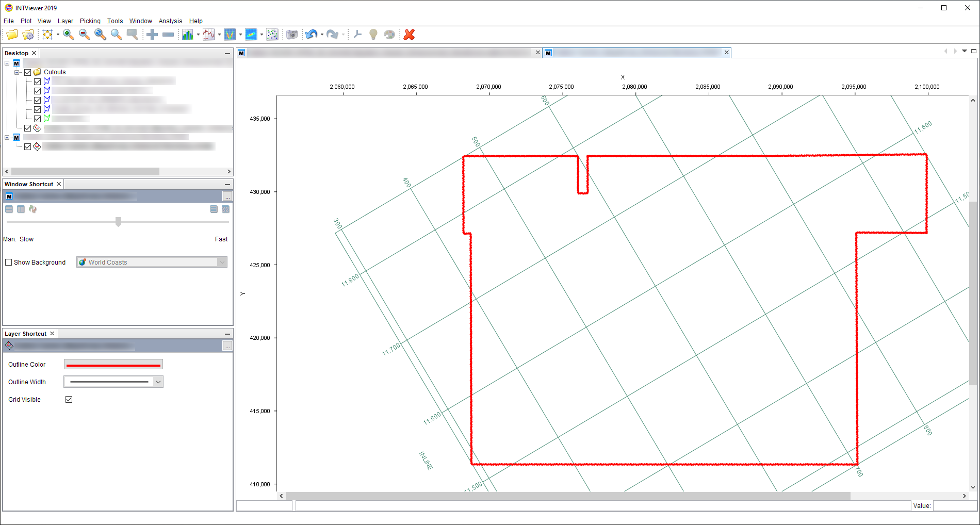Minimize the Desktop panel
The image size is (980, 525).
[x=227, y=53]
